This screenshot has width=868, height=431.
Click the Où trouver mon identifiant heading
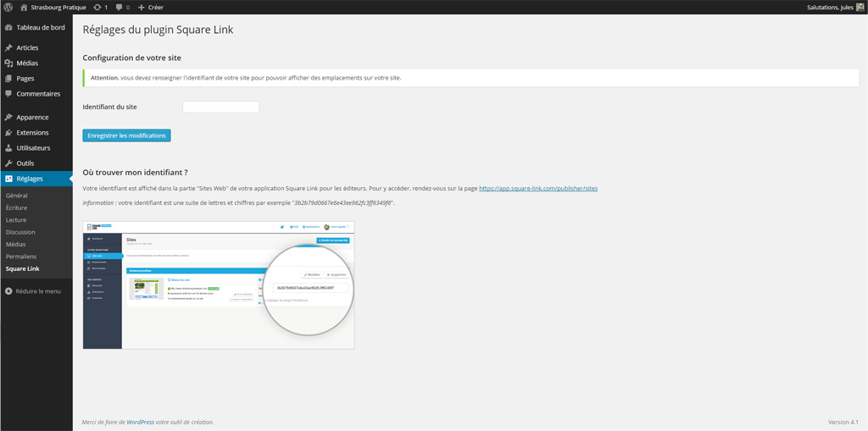(135, 172)
